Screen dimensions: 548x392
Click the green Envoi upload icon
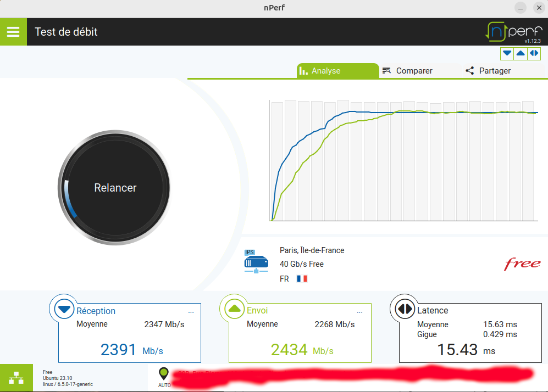point(235,310)
